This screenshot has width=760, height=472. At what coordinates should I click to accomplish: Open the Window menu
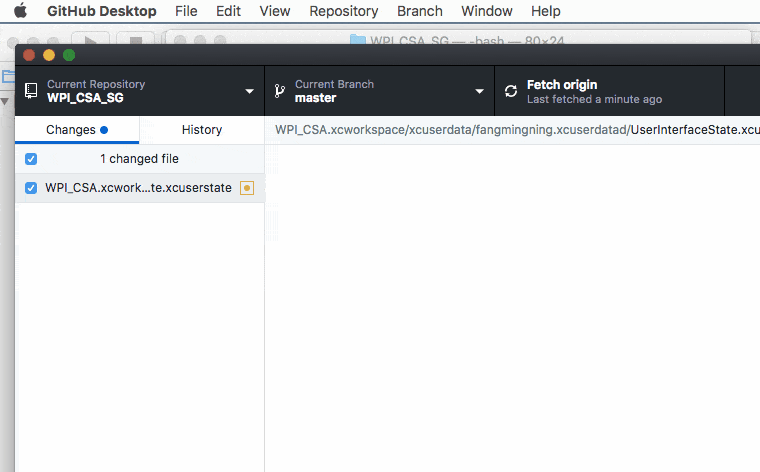point(487,11)
